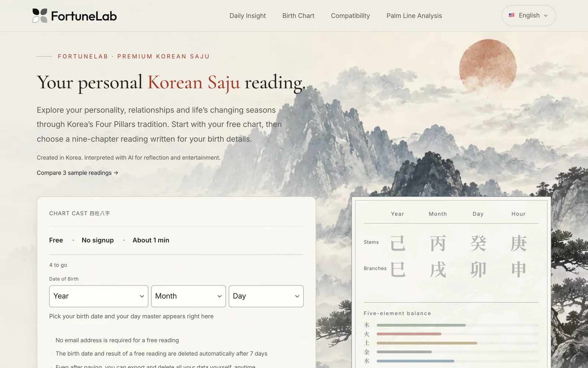Open the English language dropdown
The width and height of the screenshot is (588, 368).
[528, 15]
